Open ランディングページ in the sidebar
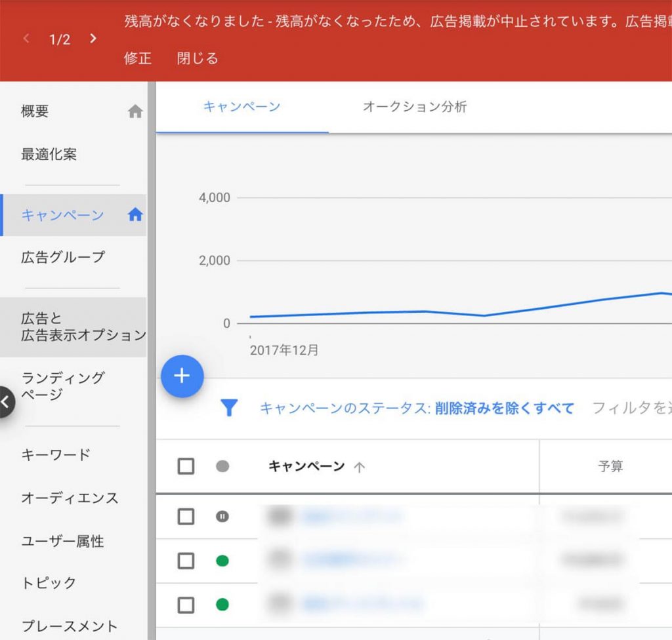This screenshot has height=640, width=672. (x=63, y=386)
